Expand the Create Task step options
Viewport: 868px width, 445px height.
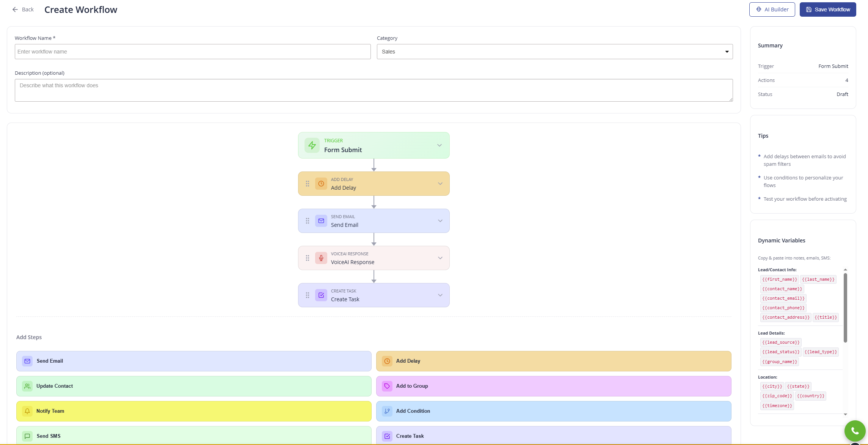[439, 295]
